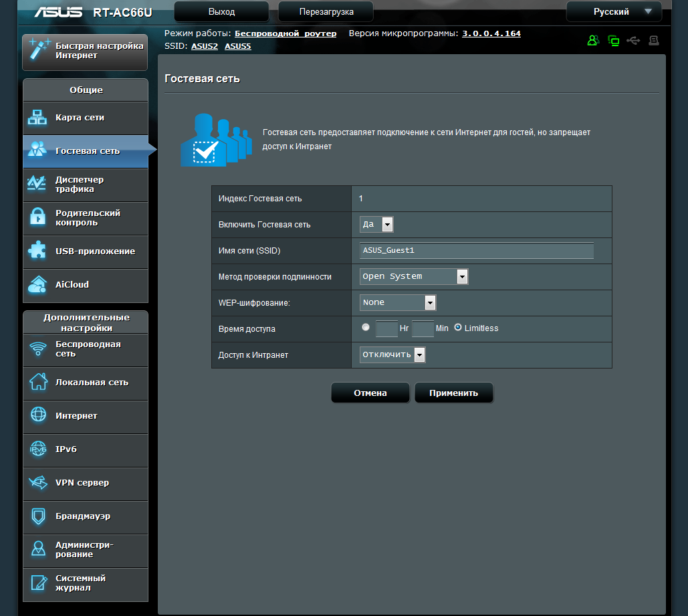Open Родительский контроль menu item
The image size is (688, 616).
tap(86, 218)
